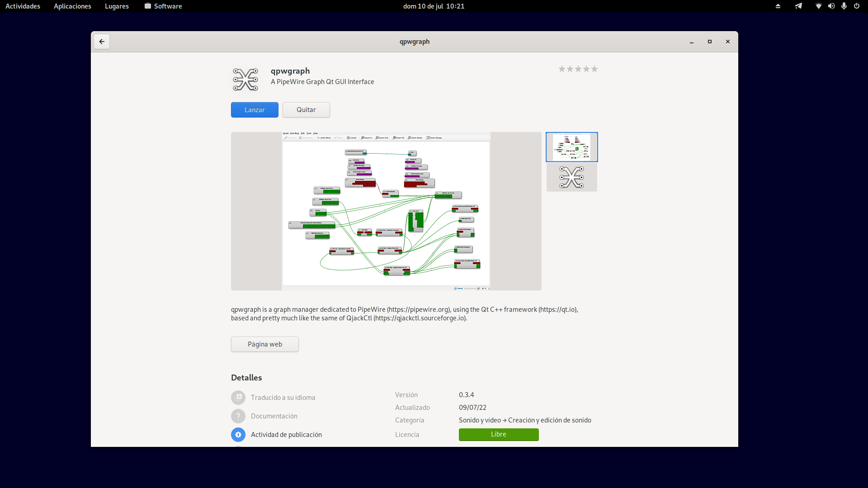Screen dimensions: 868x488
Task: Open the Lugares menu
Action: click(117, 6)
